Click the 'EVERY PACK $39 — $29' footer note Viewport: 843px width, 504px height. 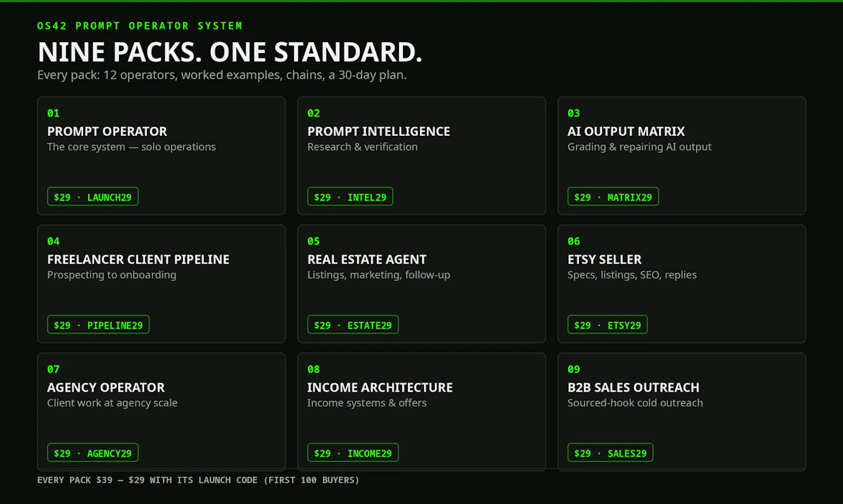click(x=198, y=480)
